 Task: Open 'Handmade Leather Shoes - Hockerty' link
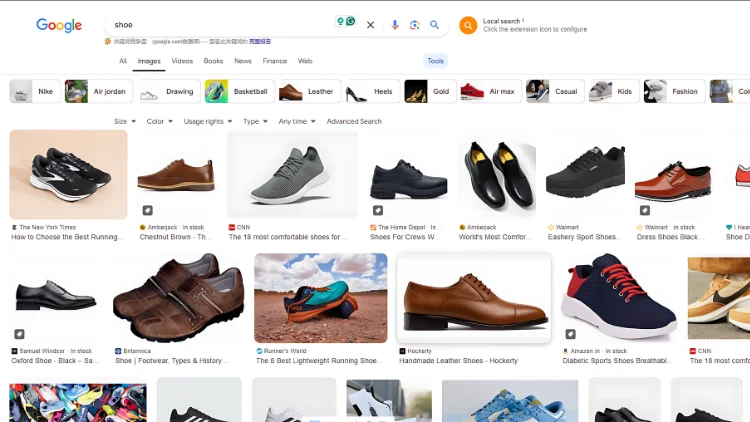458,361
